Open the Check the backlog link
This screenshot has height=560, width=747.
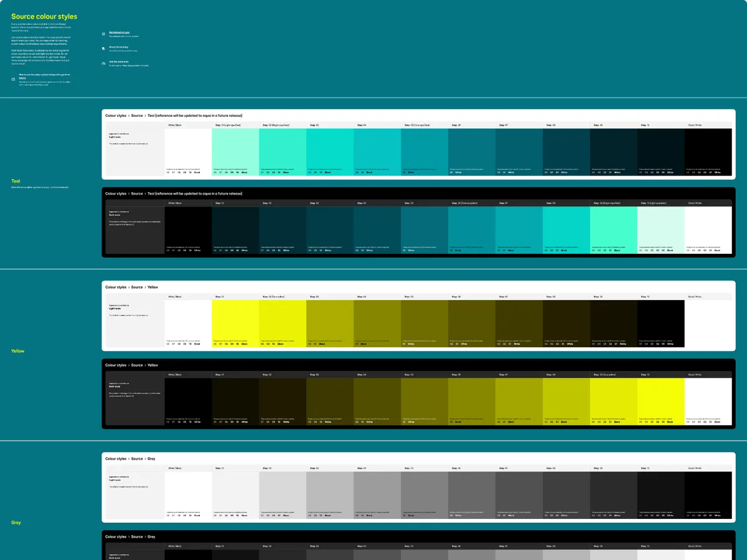[x=120, y=47]
